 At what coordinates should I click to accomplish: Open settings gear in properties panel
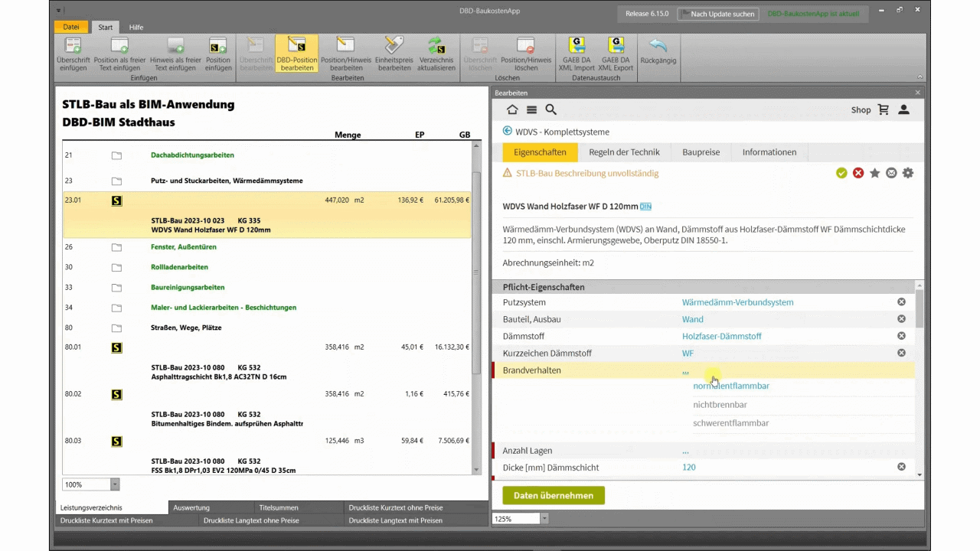pyautogui.click(x=908, y=174)
